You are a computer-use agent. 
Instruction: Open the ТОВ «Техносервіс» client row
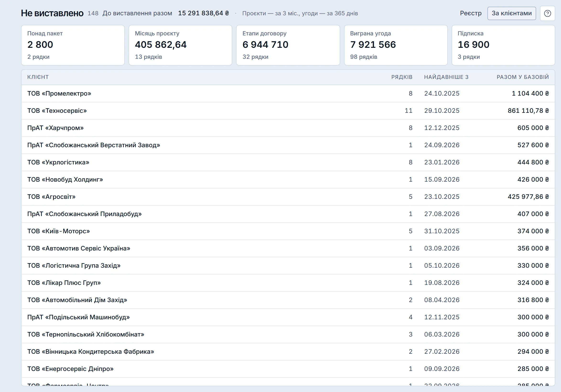(x=288, y=111)
